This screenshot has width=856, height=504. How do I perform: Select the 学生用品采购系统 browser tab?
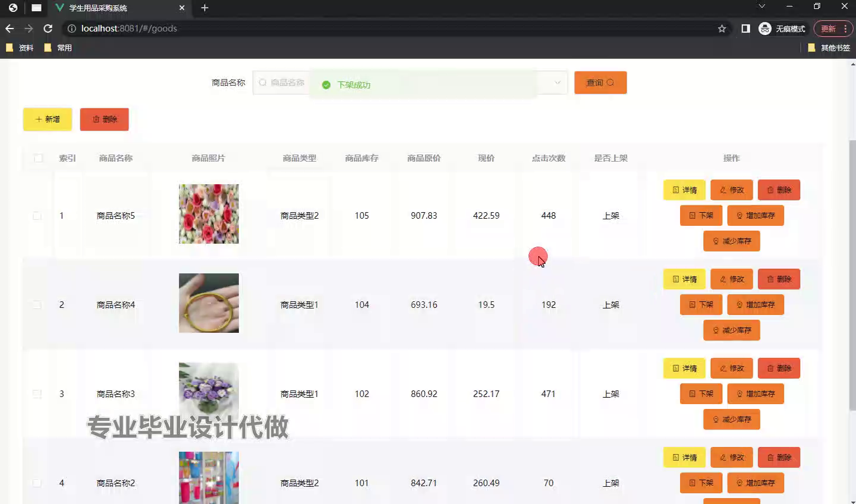click(119, 8)
